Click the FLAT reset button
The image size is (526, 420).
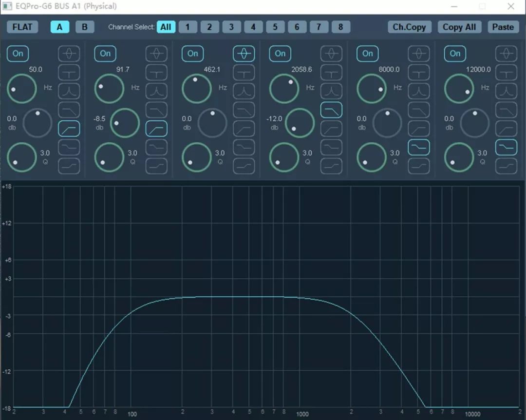coord(22,27)
